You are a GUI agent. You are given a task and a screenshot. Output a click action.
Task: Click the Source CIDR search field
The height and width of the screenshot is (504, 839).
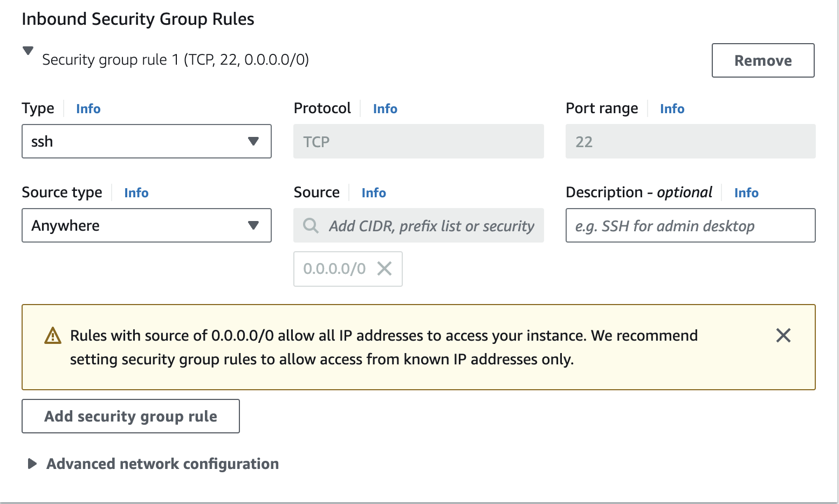click(431, 225)
